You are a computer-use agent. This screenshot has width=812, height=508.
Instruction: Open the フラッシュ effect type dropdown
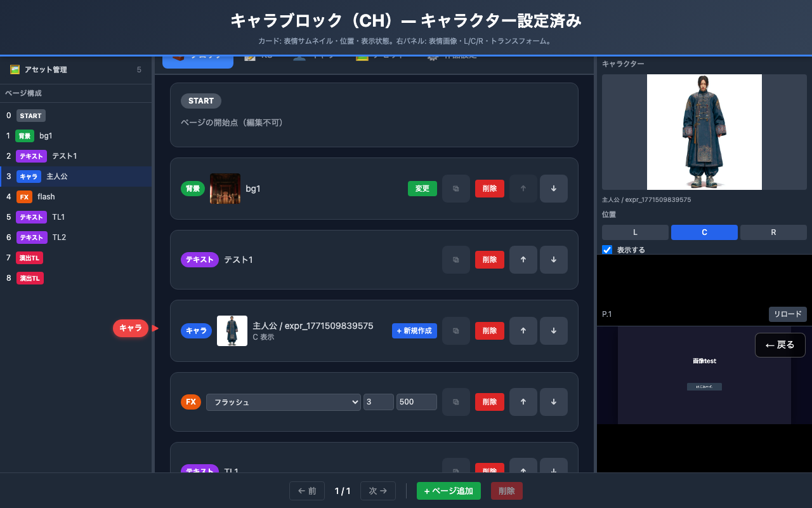(x=284, y=402)
